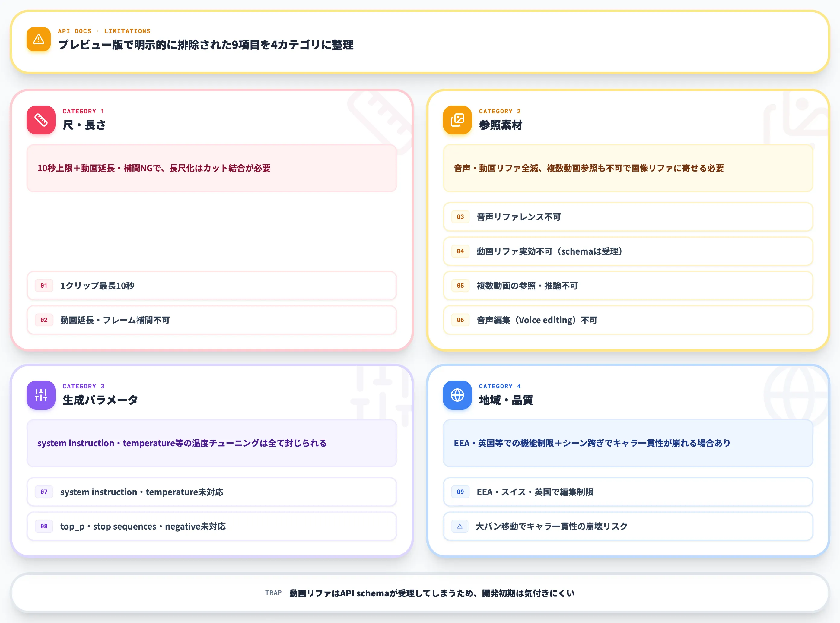Image resolution: width=840 pixels, height=623 pixels.
Task: Click the CATEGORY 4 label
Action: coord(500,386)
